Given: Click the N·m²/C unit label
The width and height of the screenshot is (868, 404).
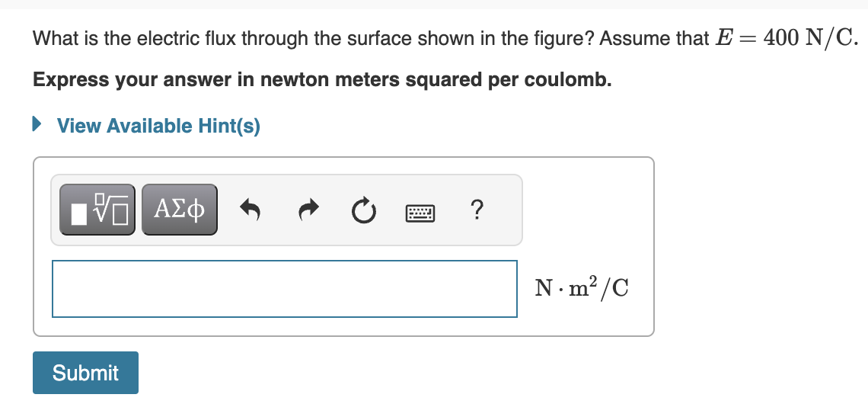Looking at the screenshot, I should point(582,289).
